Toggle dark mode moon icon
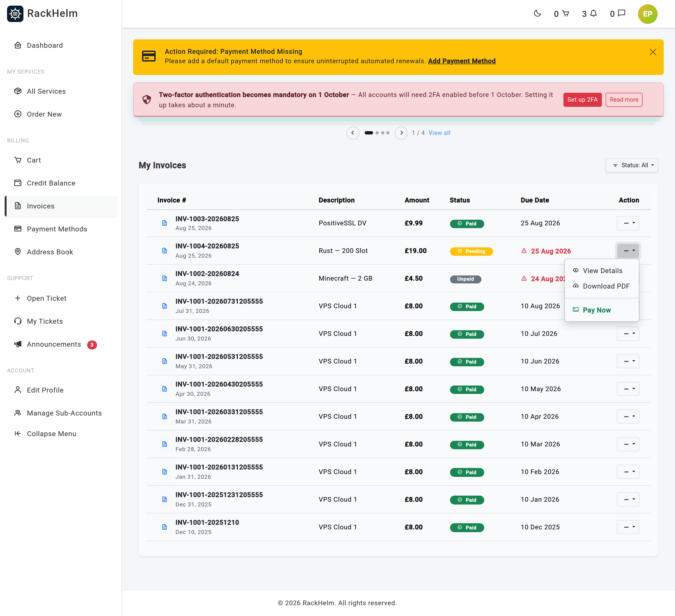This screenshot has height=616, width=675. pos(537,13)
